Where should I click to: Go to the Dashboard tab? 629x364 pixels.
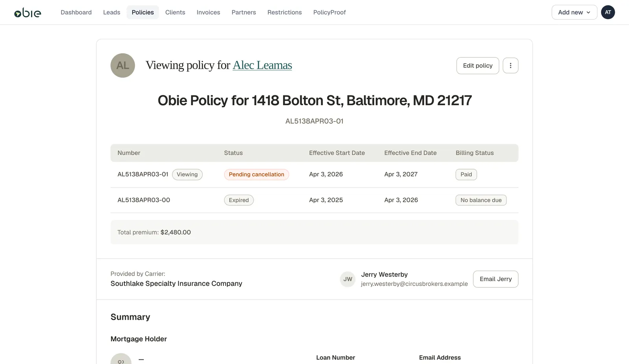(x=76, y=12)
